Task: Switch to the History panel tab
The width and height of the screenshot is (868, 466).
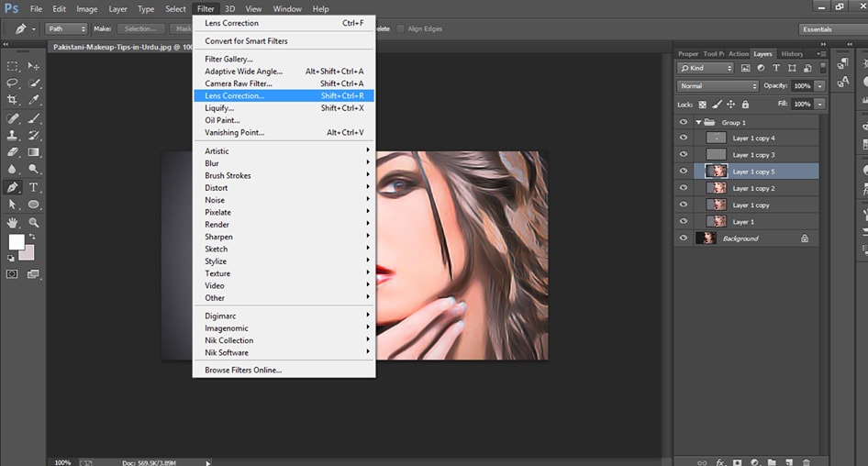Action: pyautogui.click(x=792, y=54)
